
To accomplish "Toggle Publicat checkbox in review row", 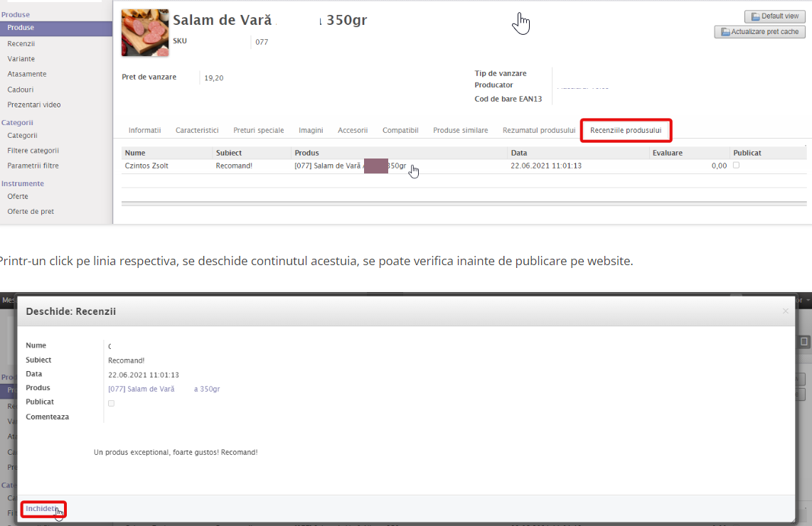I will 736,165.
